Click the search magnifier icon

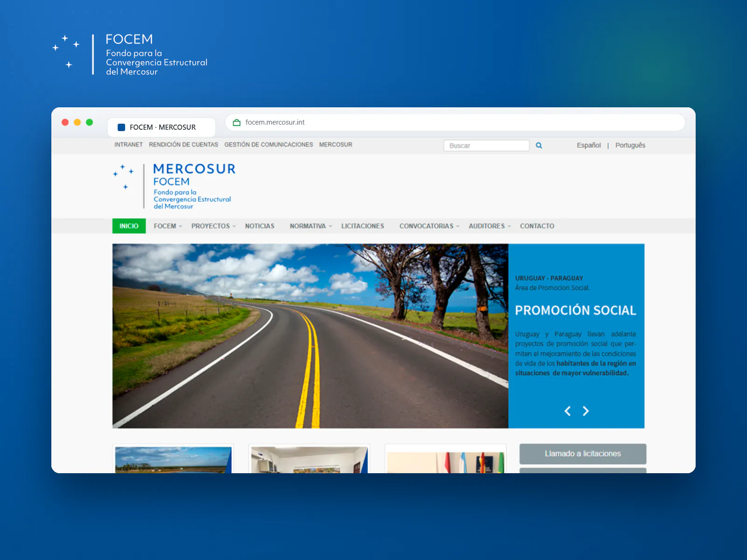tap(539, 145)
